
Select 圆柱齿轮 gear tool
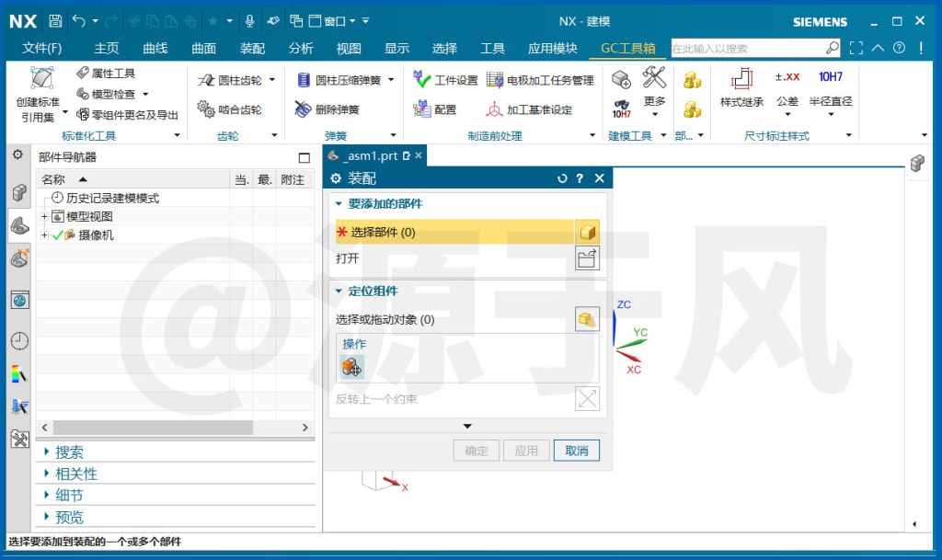[x=231, y=80]
